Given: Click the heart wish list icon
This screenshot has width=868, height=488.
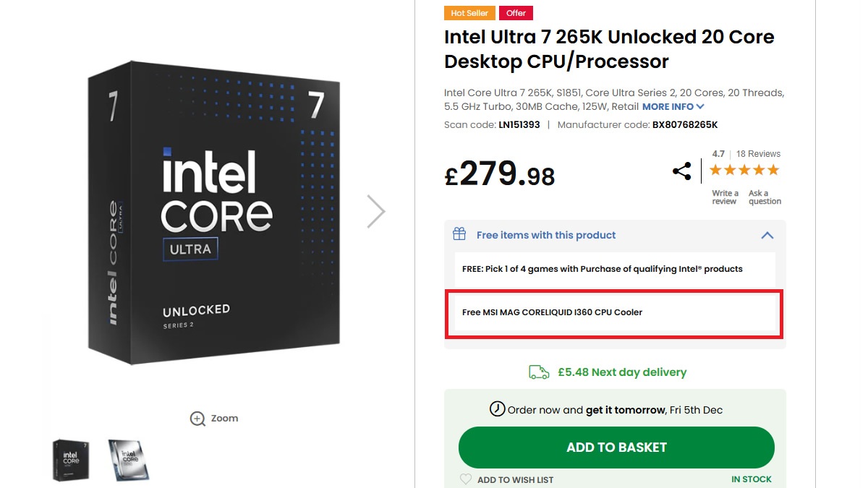Looking at the screenshot, I should [466, 479].
